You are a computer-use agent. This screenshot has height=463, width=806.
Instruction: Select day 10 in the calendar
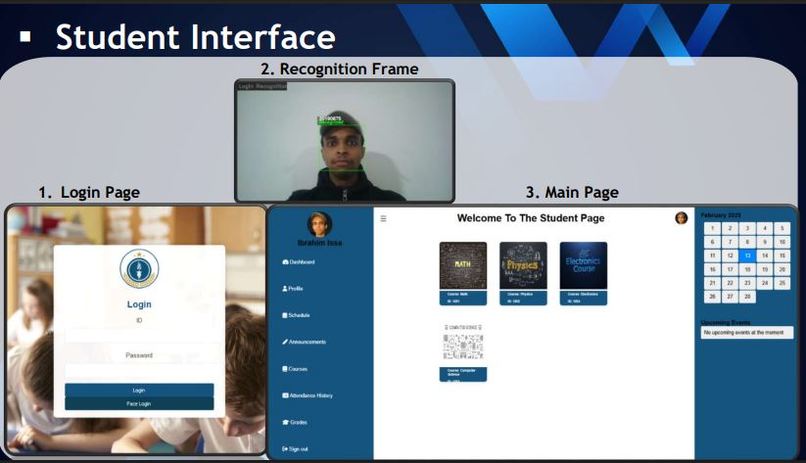[782, 242]
